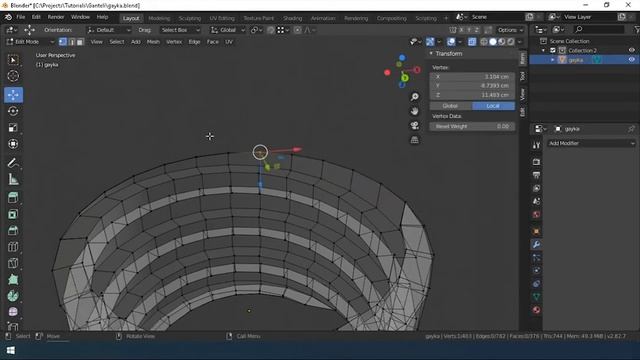Open the Tool sidebar tab
The width and height of the screenshot is (640, 360).
pos(522,76)
